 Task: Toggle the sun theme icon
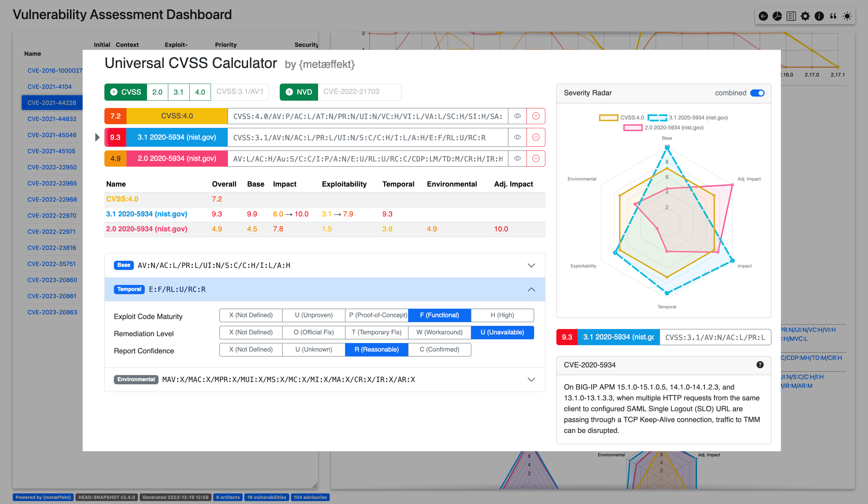847,16
